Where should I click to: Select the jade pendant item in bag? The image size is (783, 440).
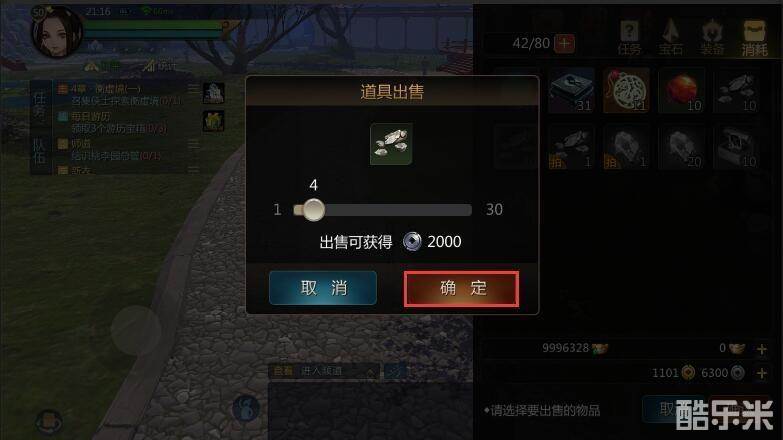point(626,90)
